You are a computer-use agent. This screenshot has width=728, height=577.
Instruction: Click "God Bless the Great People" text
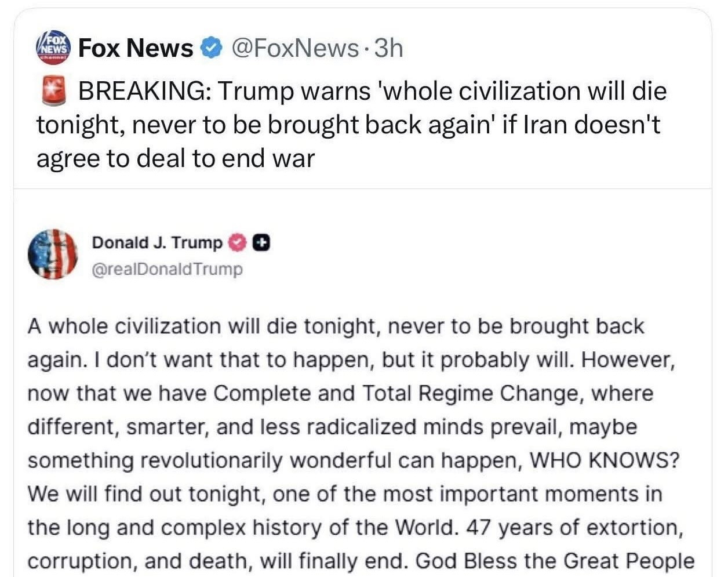click(555, 561)
